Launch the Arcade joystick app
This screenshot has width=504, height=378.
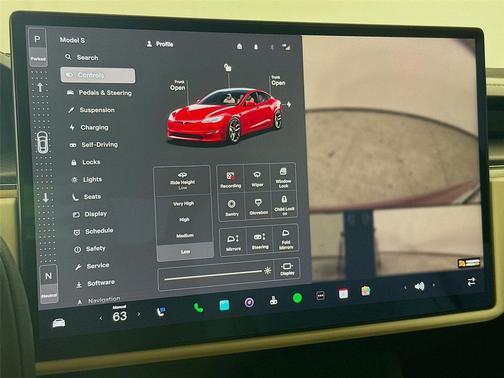pos(273,300)
